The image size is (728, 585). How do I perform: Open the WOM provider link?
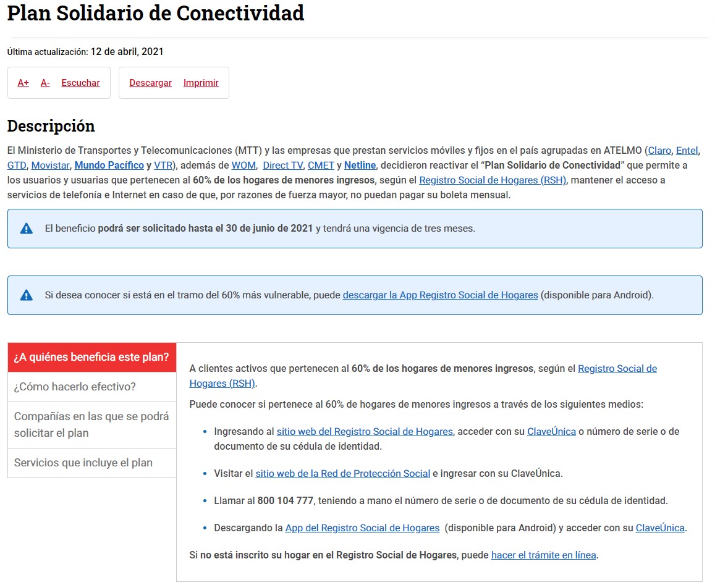click(x=243, y=165)
